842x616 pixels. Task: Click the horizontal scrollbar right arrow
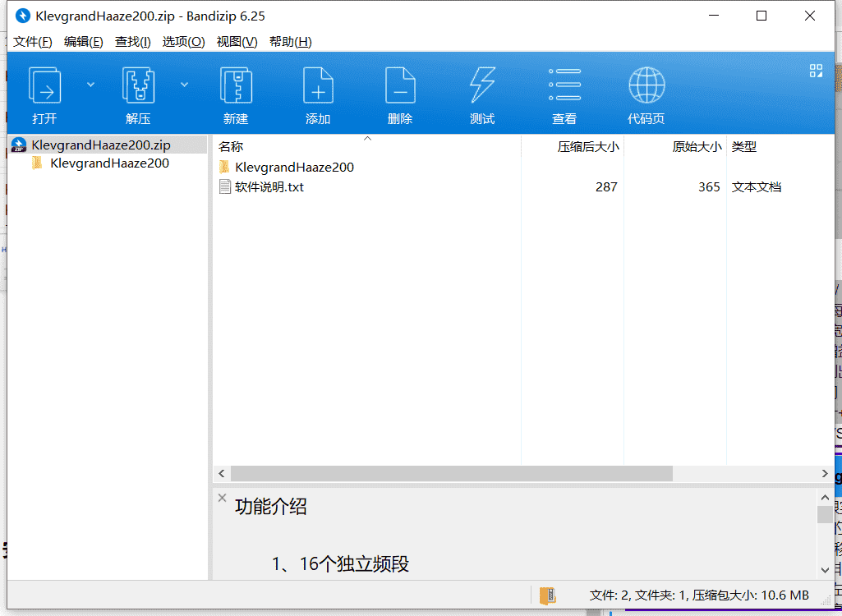825,474
